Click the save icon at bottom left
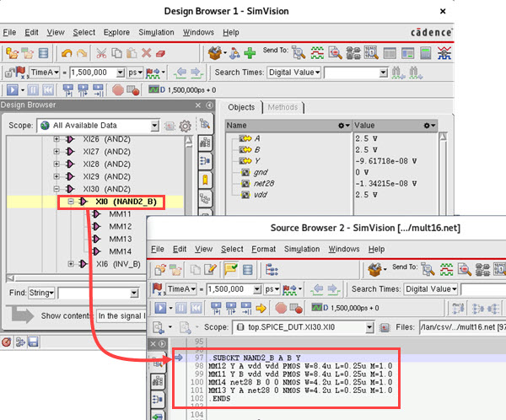The width and height of the screenshot is (506, 420). [33, 342]
